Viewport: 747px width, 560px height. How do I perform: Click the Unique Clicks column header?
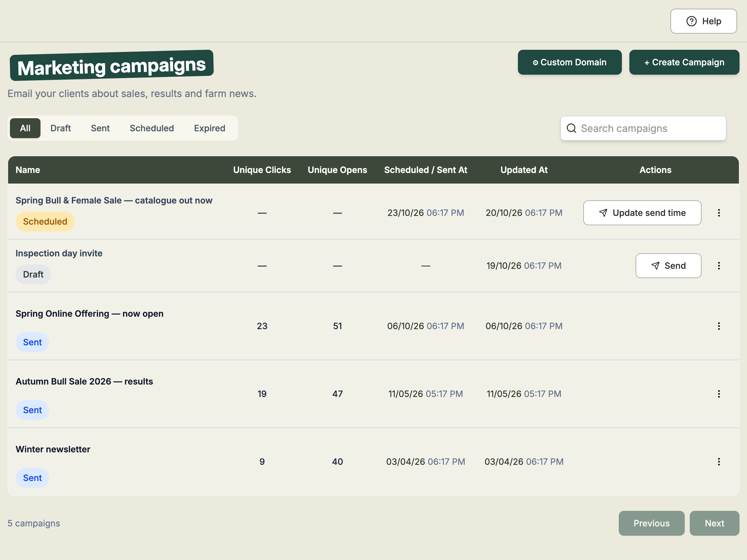(262, 170)
